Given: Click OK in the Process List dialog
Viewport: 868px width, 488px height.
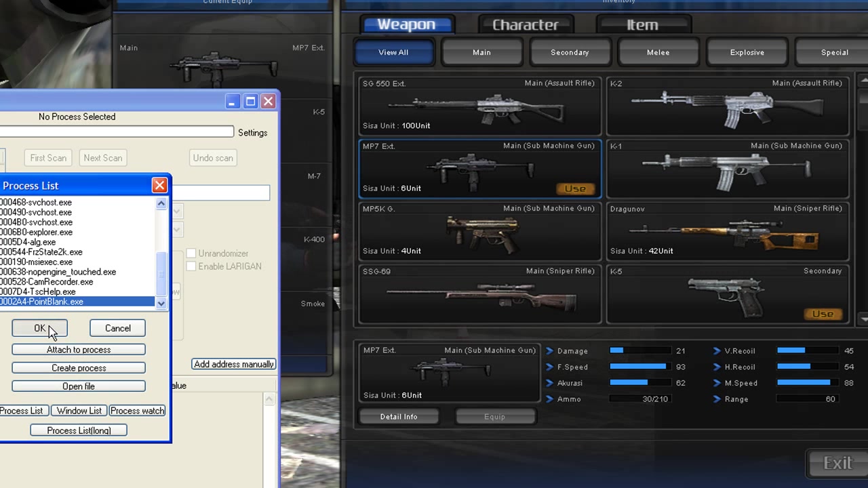Looking at the screenshot, I should 39,328.
